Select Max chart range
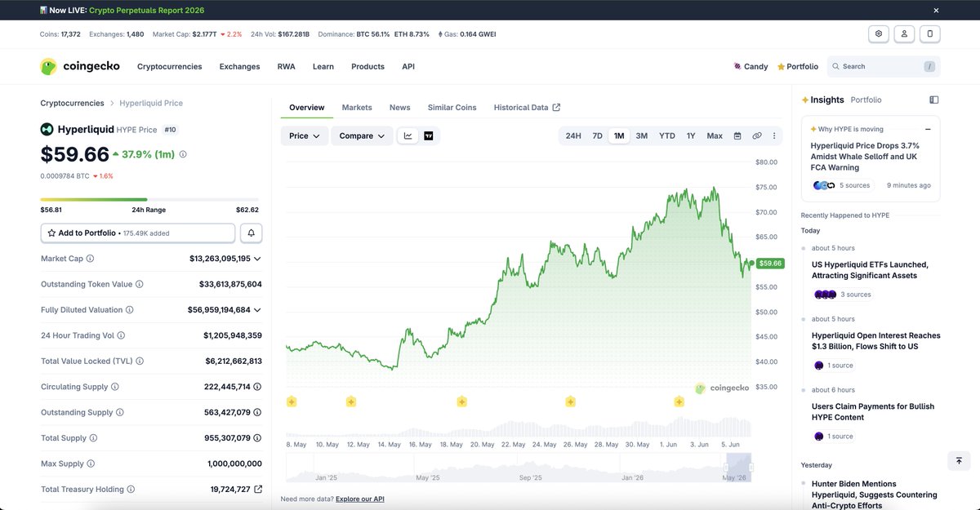 (x=715, y=135)
